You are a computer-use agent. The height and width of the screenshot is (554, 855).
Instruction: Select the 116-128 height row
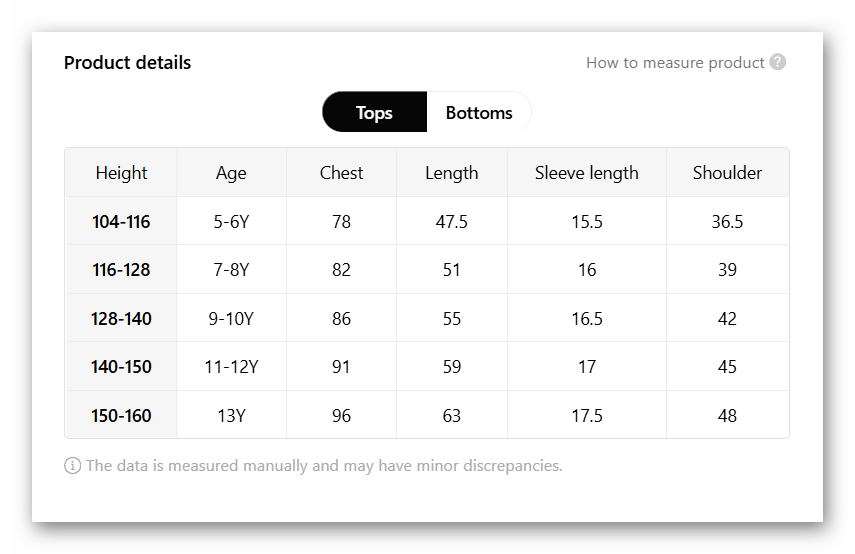click(x=121, y=270)
